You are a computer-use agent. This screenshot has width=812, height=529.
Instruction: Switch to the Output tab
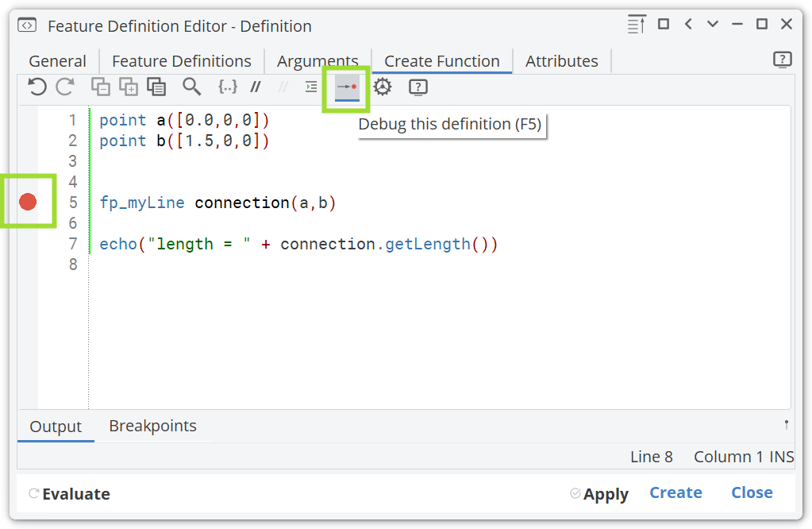pyautogui.click(x=56, y=427)
